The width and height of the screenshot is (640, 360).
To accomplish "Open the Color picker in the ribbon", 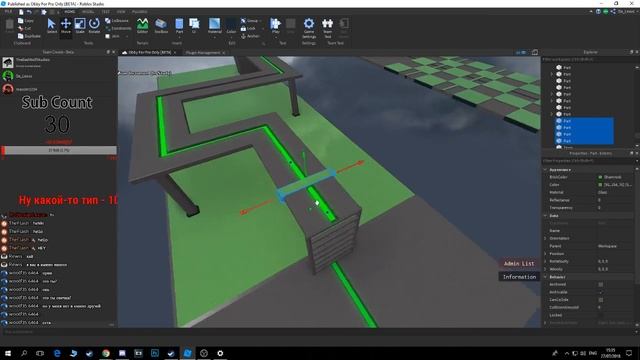I will 231,26.
